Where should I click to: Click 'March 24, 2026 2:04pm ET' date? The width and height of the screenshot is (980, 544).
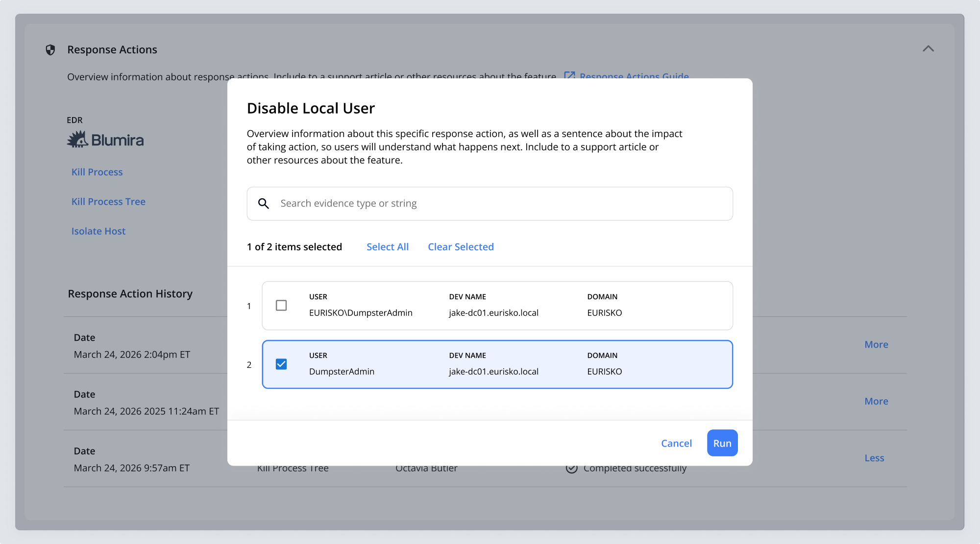(x=132, y=355)
